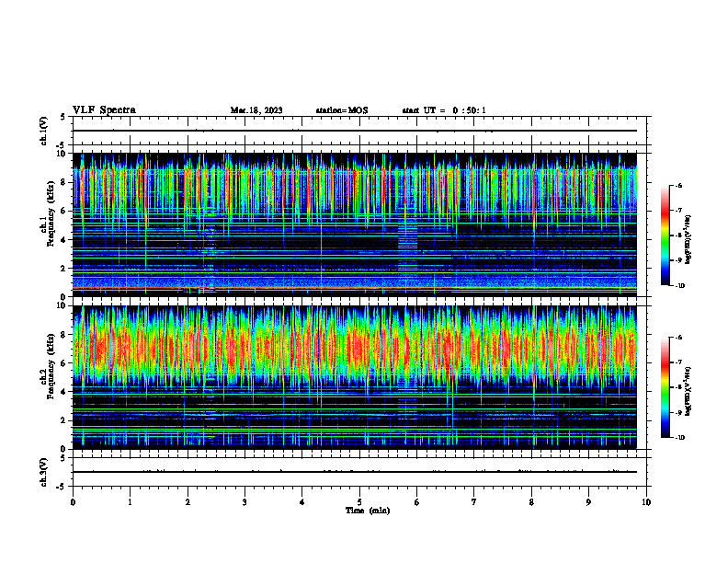Click the ch.1 spectrogram color bar
728x563 pixels.
[665, 236]
